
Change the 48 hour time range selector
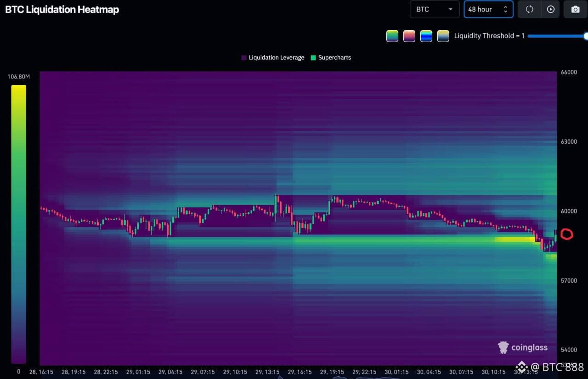[488, 9]
